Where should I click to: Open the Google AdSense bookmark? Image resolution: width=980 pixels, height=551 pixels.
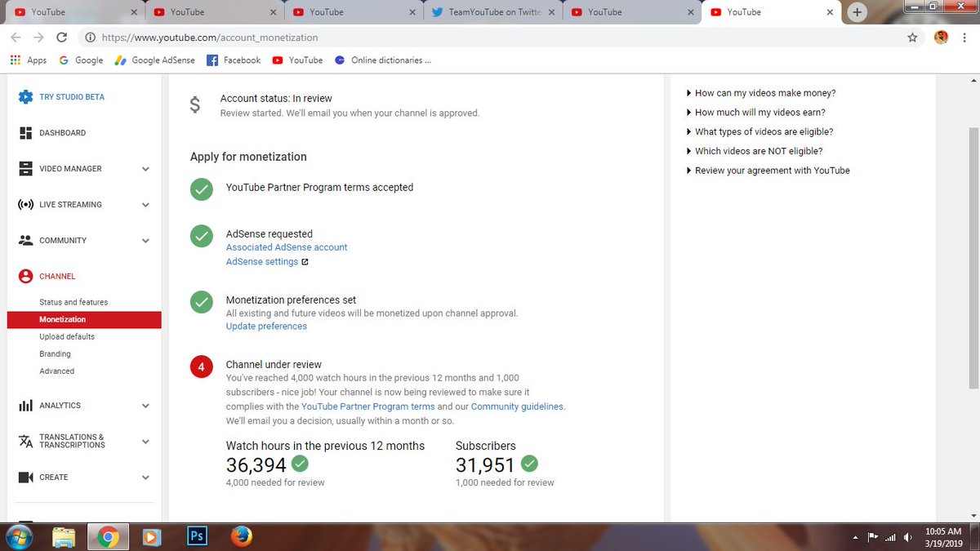154,60
